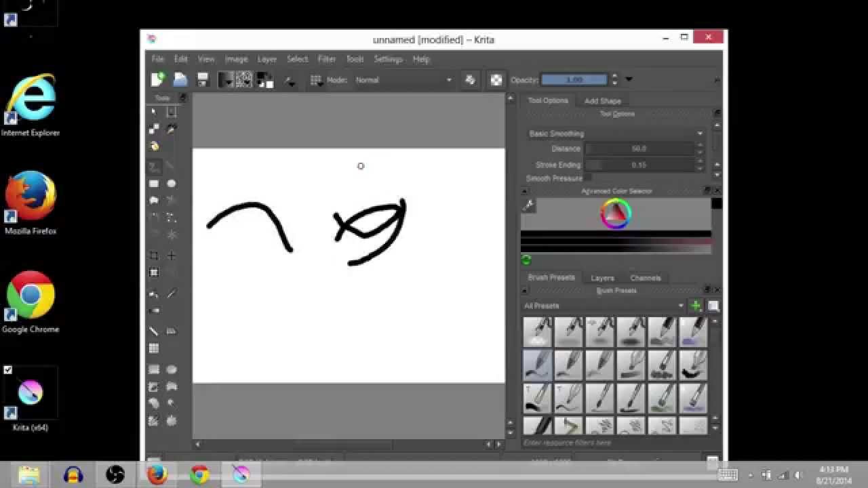Click the wrench icon in Advanced Color Selector
Screen dimensions: 868x488
click(x=528, y=205)
